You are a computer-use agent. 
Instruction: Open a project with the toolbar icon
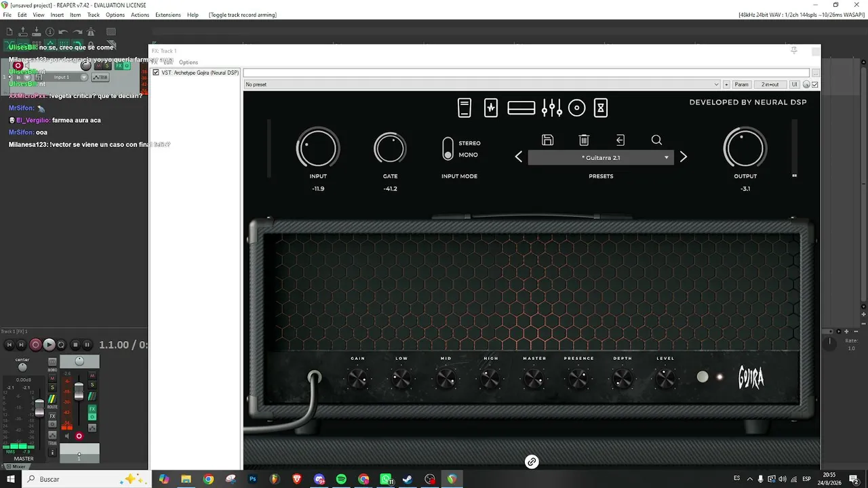[23, 32]
